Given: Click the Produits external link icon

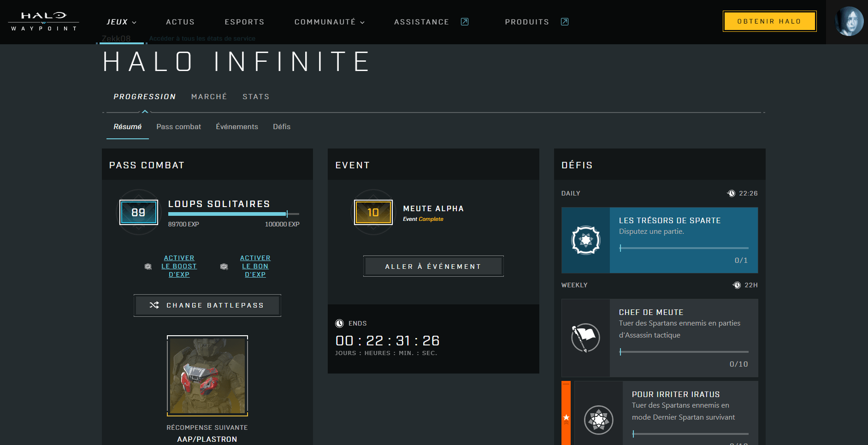Looking at the screenshot, I should (x=564, y=22).
